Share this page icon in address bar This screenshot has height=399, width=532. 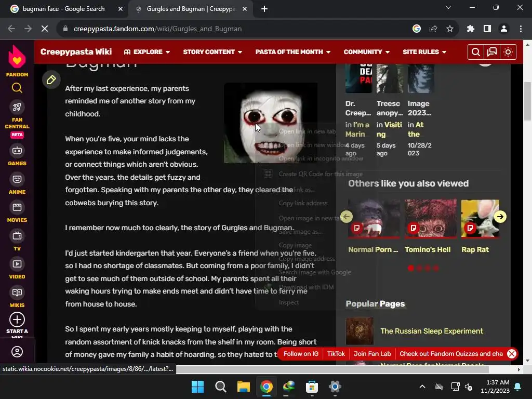pyautogui.click(x=433, y=29)
